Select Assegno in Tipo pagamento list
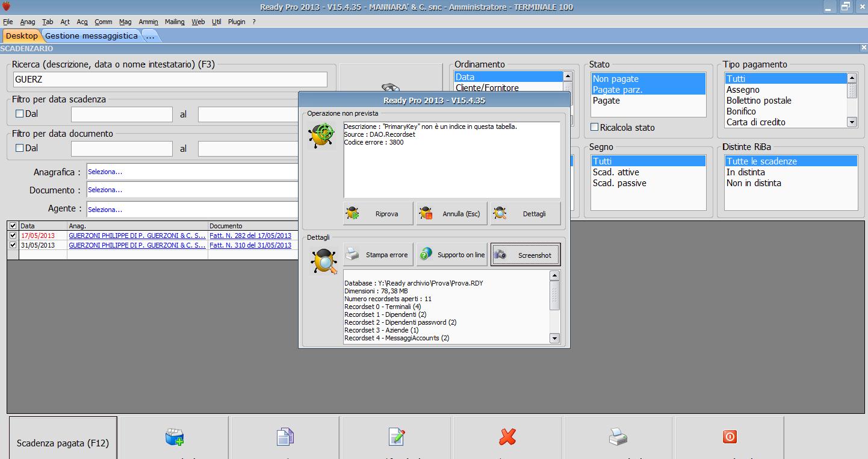Viewport: 868px width, 459px height. pos(786,90)
